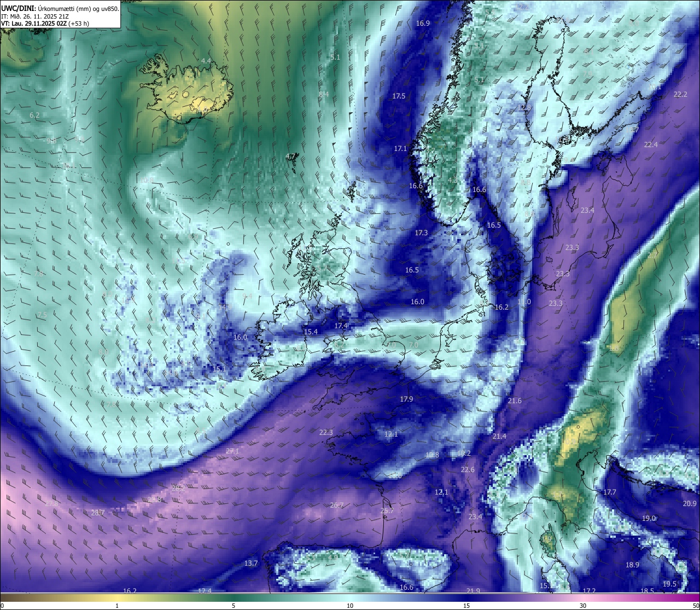Click the '50' label on the color scale
This screenshot has height=610, width=700.
click(x=696, y=606)
